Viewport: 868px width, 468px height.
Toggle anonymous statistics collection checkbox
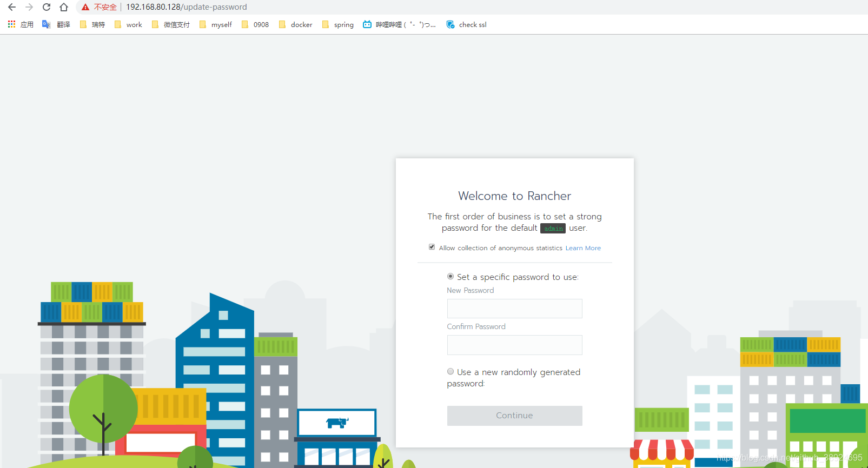click(x=432, y=247)
